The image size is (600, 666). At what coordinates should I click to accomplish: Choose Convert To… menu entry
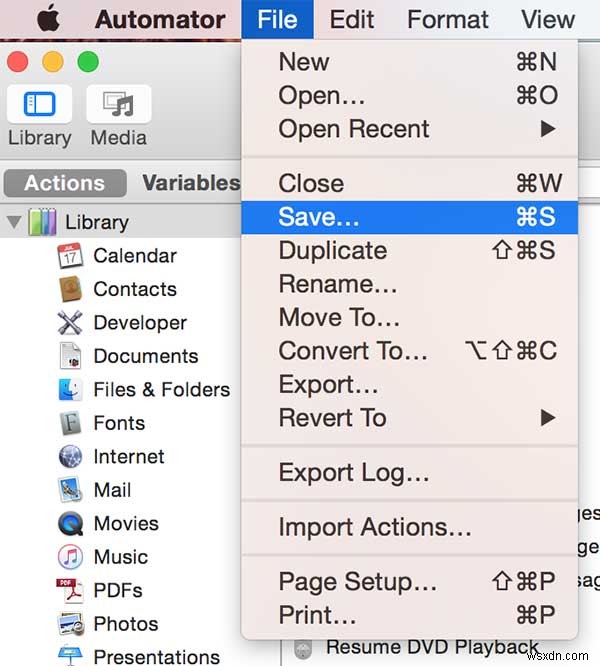point(409,351)
